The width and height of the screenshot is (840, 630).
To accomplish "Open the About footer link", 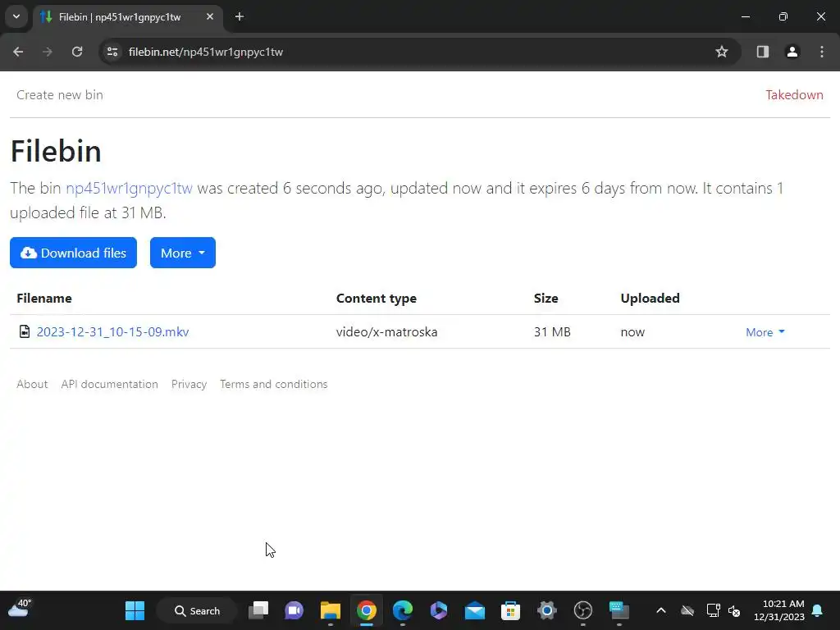I will coord(32,384).
